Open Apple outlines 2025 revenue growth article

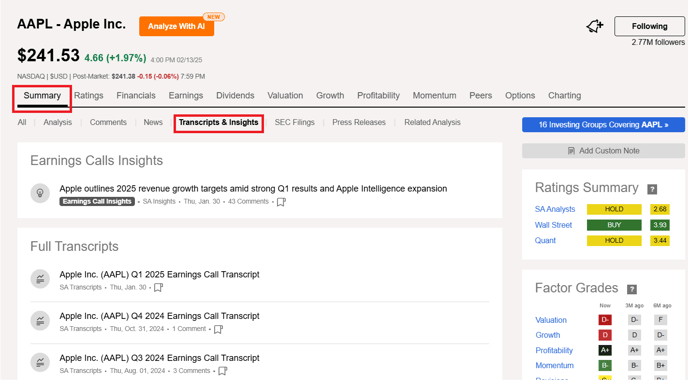point(253,189)
